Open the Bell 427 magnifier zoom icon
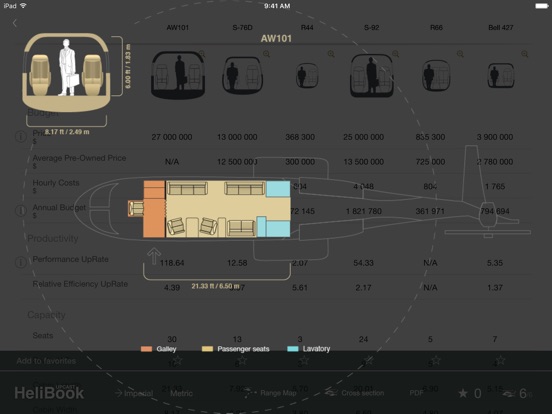Viewport: 552px width, 414px height. 525,54
